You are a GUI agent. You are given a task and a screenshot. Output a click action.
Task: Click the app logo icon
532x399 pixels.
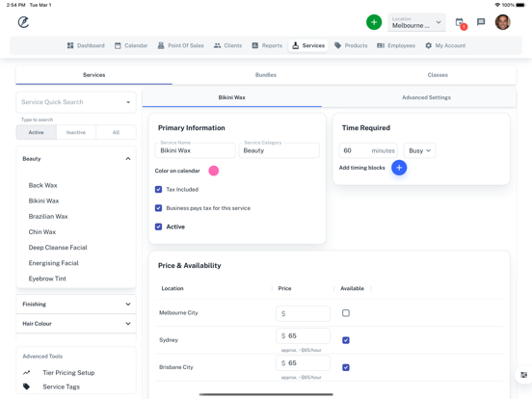[23, 22]
